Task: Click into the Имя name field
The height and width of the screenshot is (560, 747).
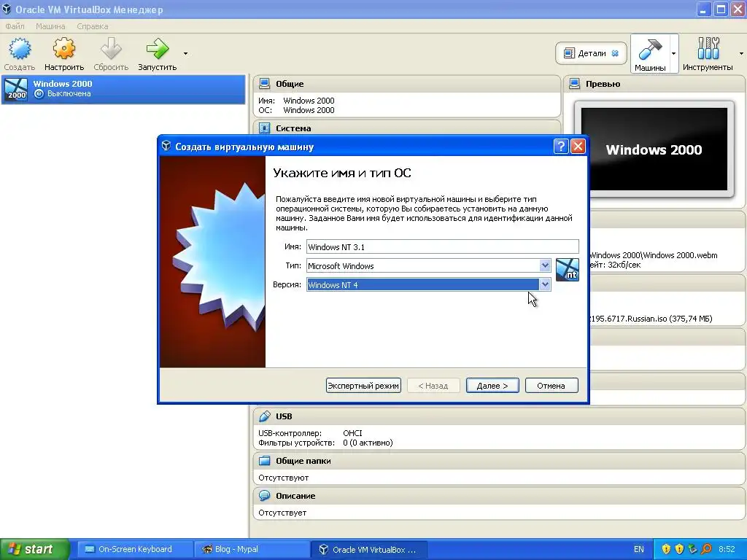Action: (x=443, y=246)
